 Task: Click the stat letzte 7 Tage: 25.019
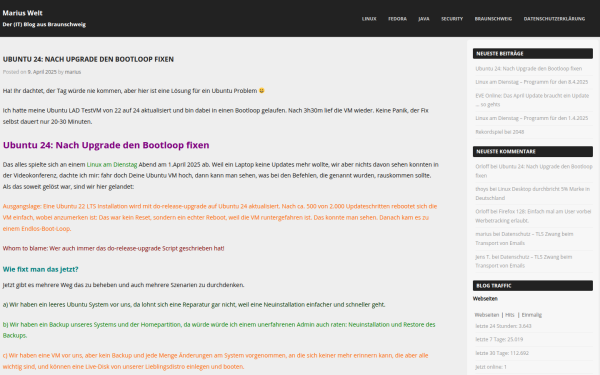499,339
